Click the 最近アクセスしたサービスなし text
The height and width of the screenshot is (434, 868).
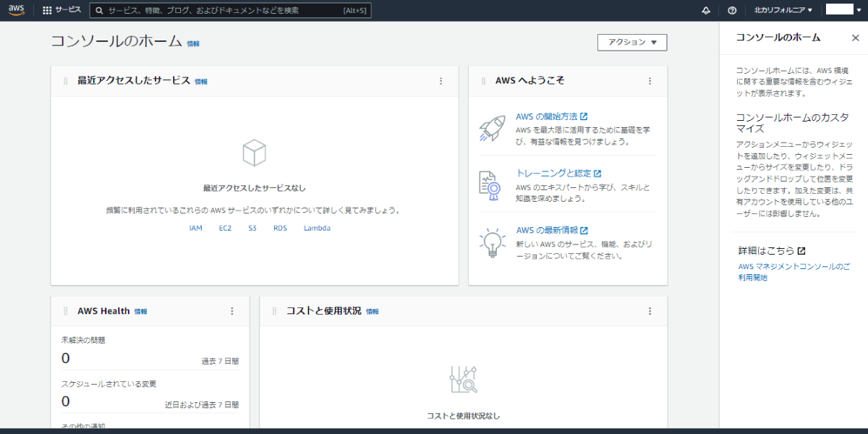(x=255, y=188)
